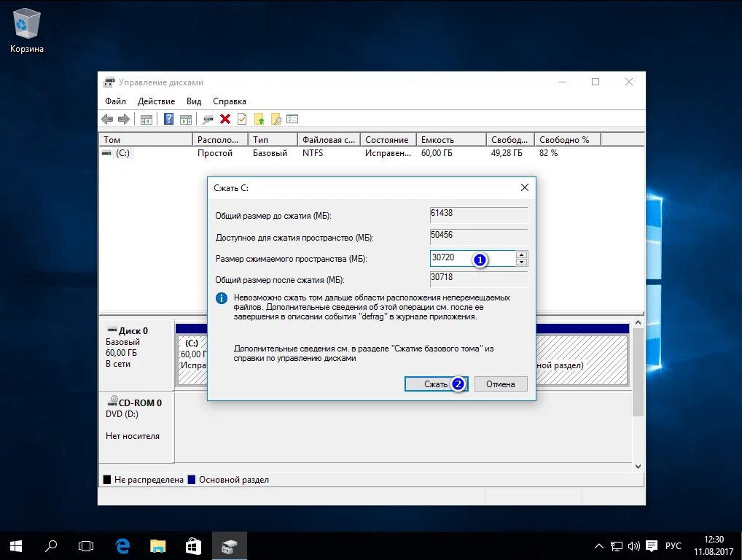
Task: Show hidden tray icons chevron
Action: pyautogui.click(x=598, y=546)
